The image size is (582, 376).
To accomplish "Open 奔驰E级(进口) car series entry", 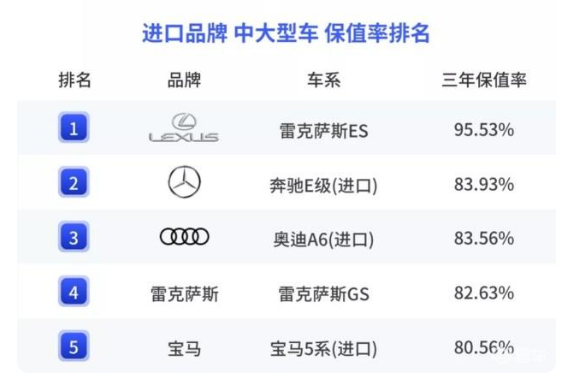I will click(x=324, y=185).
